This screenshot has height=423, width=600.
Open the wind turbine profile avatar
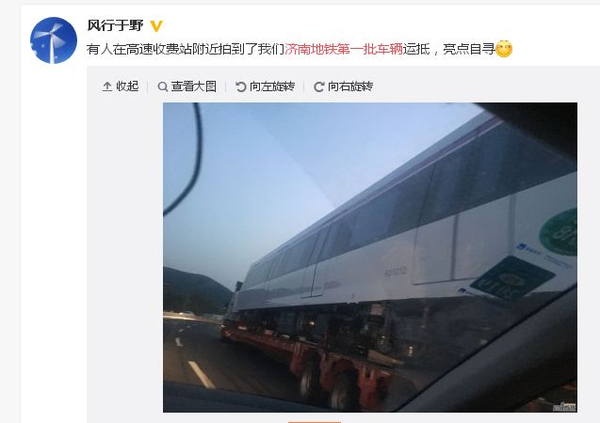(54, 40)
